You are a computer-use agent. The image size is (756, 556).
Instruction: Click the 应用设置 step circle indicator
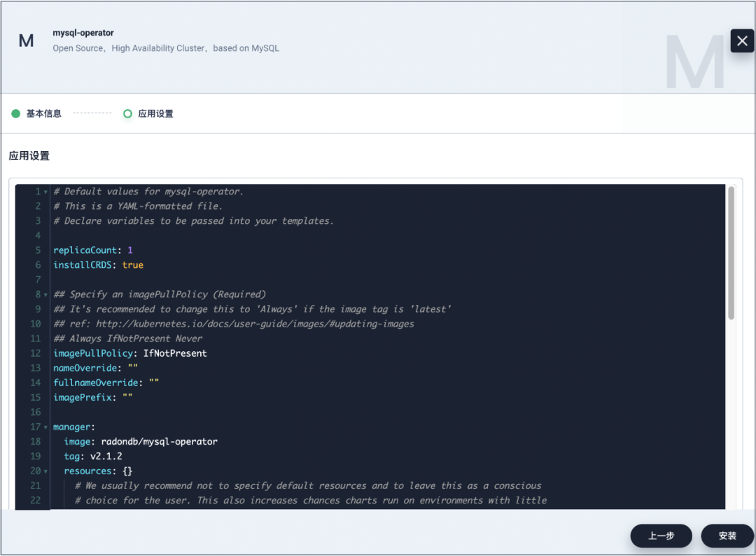pos(127,113)
